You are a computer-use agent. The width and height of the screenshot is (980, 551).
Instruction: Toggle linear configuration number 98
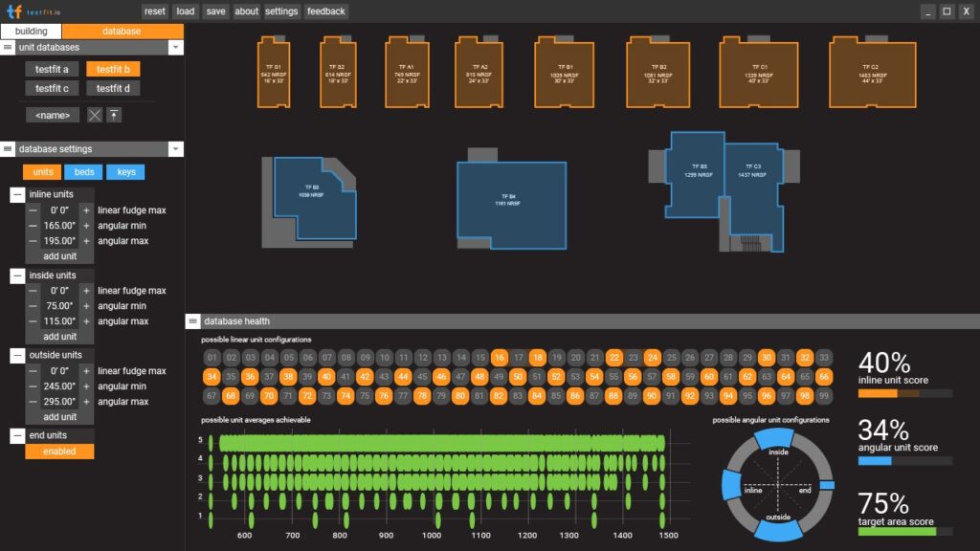[x=804, y=396]
